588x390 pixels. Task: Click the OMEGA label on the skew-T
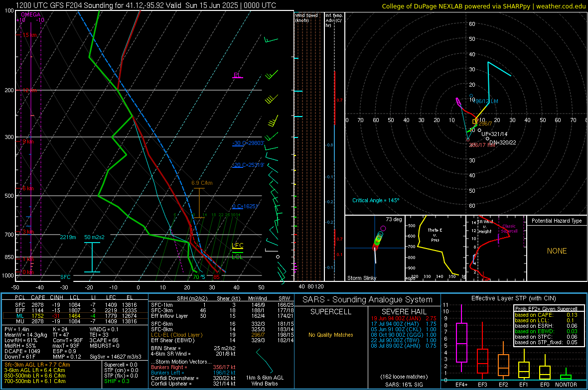point(31,14)
